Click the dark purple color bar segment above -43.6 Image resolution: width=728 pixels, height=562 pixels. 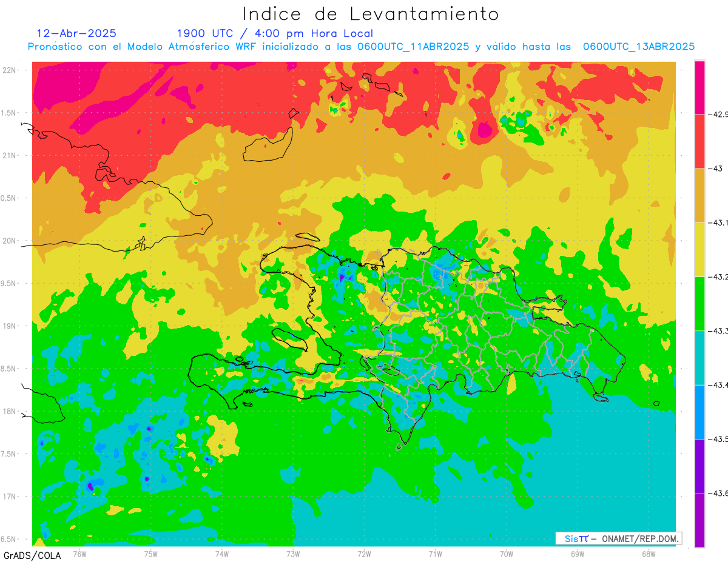click(x=699, y=466)
